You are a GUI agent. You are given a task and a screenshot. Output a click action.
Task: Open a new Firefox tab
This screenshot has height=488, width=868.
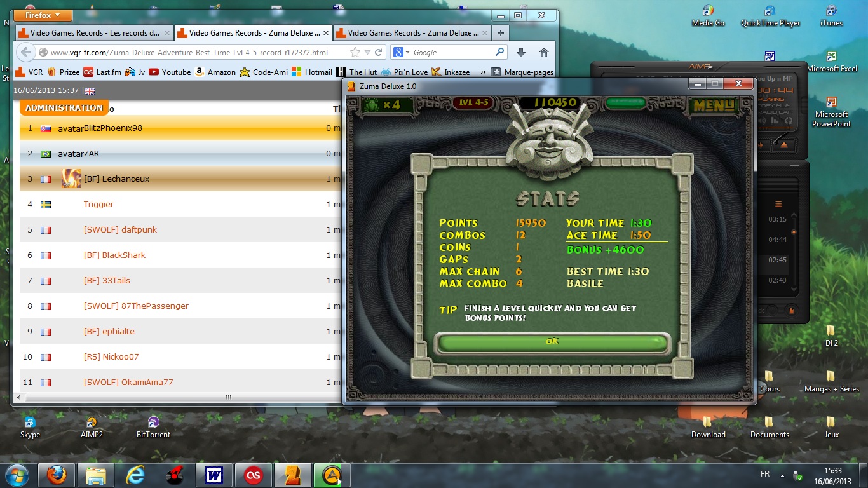pos(501,33)
